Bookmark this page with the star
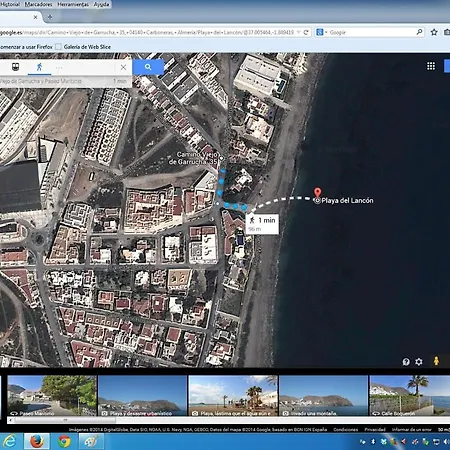Image resolution: width=450 pixels, height=450 pixels. pyautogui.click(x=434, y=32)
